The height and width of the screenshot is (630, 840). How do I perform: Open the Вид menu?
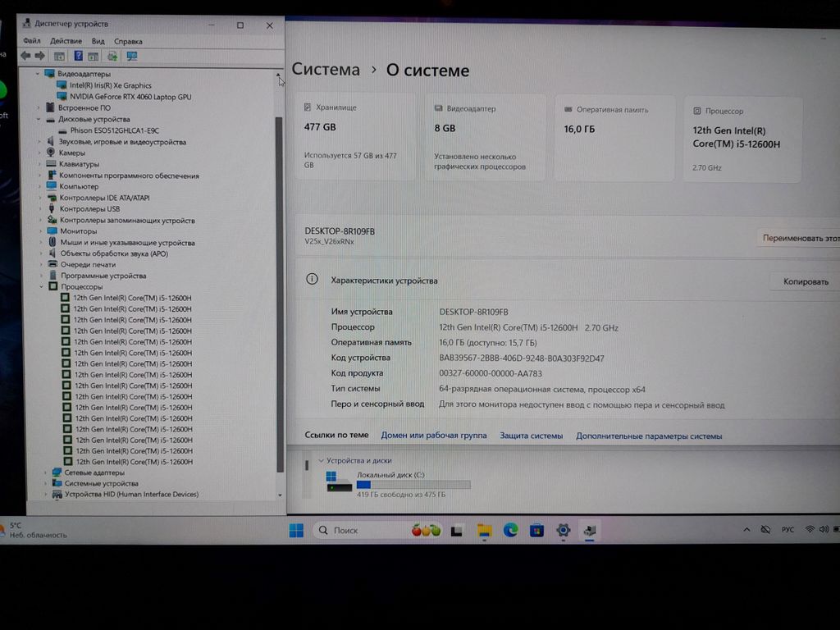click(x=98, y=41)
